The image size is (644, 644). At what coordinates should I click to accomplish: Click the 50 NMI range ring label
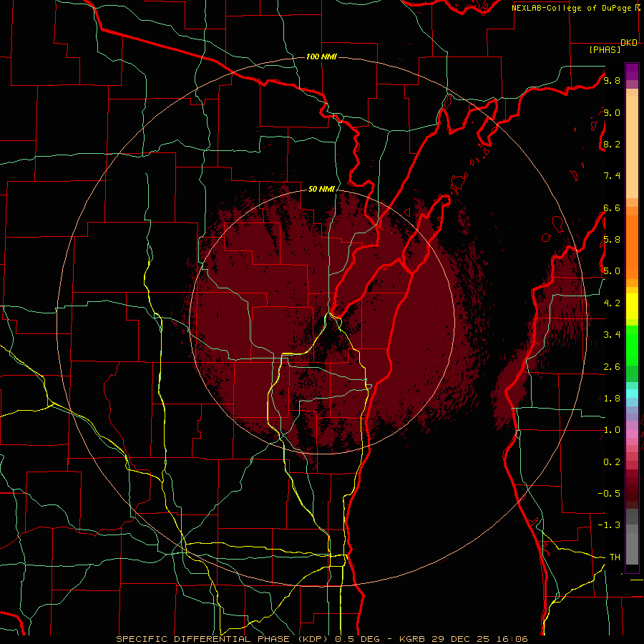coord(321,189)
